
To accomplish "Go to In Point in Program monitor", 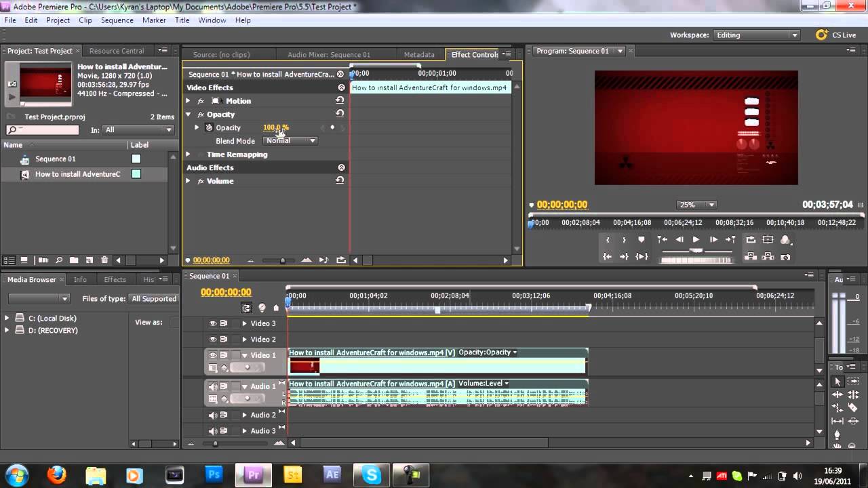I will (x=608, y=257).
